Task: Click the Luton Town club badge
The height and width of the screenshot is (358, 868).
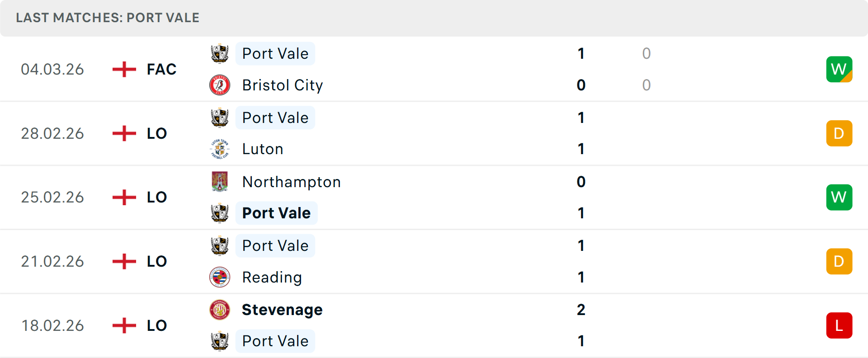Action: coord(220,149)
